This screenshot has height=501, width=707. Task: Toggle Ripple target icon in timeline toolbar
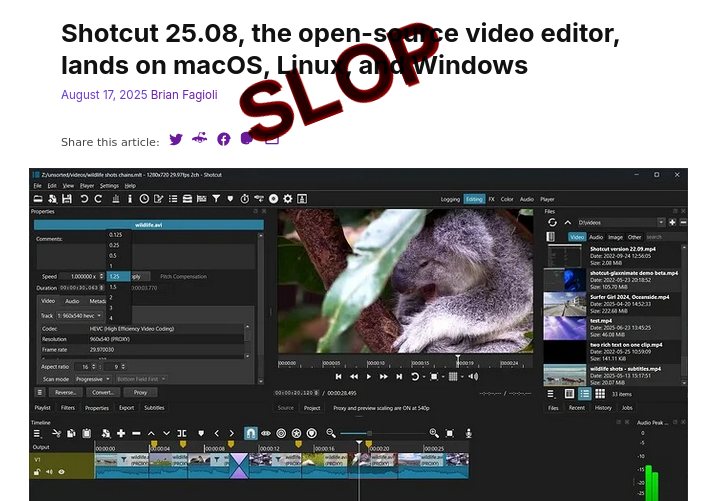click(x=281, y=433)
